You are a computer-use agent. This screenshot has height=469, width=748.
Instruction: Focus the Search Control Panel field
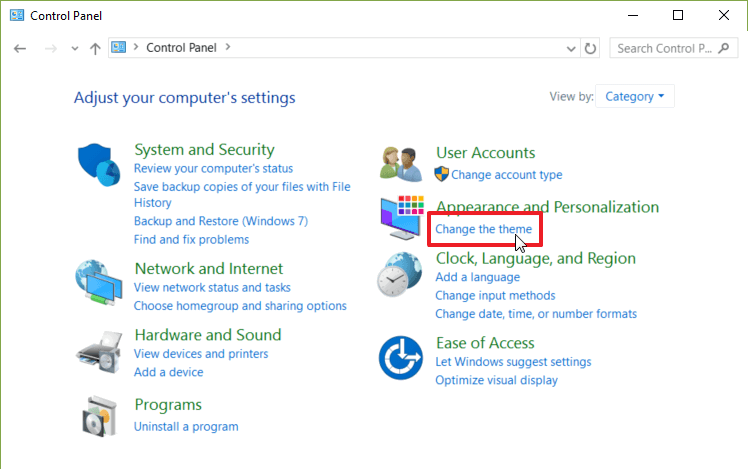coord(671,48)
